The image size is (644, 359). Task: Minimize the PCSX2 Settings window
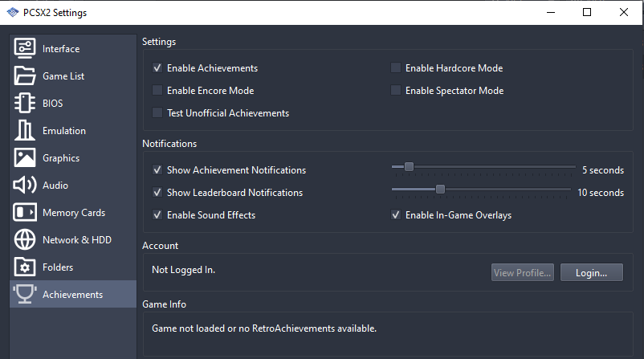tap(551, 12)
